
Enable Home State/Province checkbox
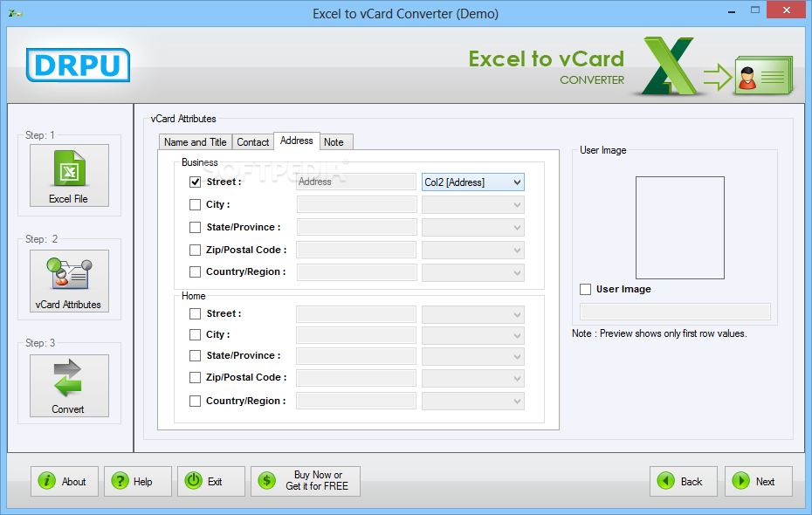tap(196, 356)
